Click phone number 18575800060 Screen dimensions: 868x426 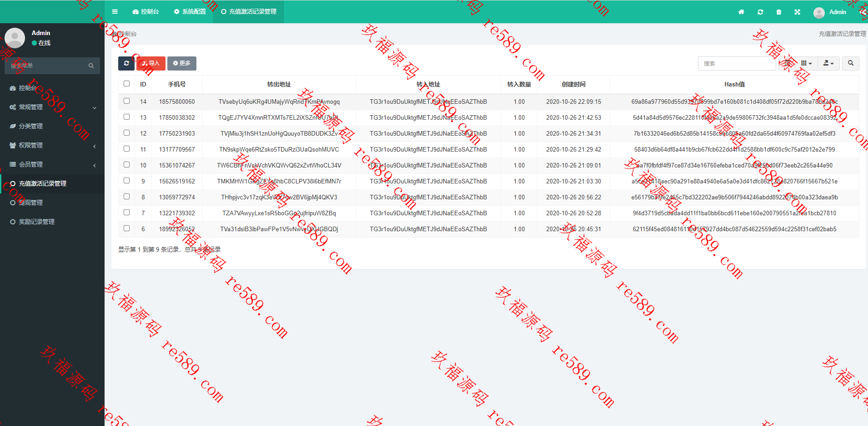tap(177, 102)
